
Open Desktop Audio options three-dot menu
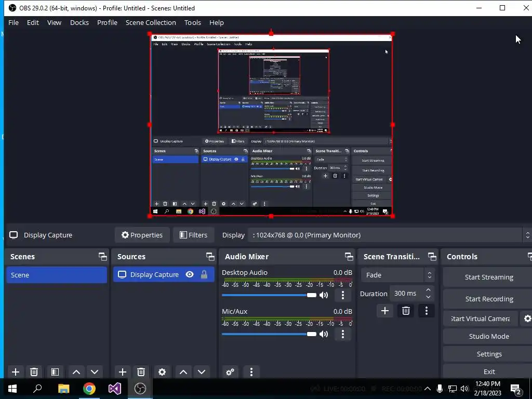point(343,295)
